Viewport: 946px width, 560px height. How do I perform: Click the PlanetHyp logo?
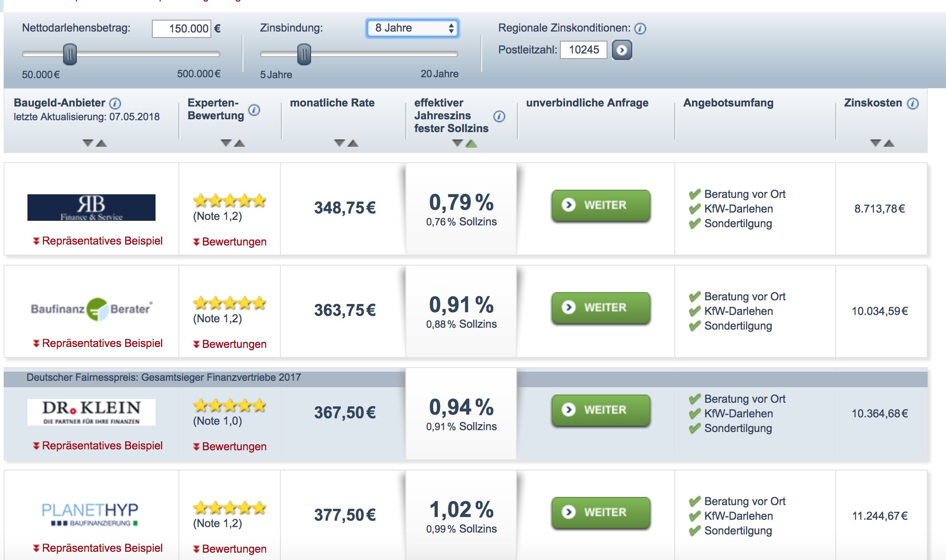90,514
